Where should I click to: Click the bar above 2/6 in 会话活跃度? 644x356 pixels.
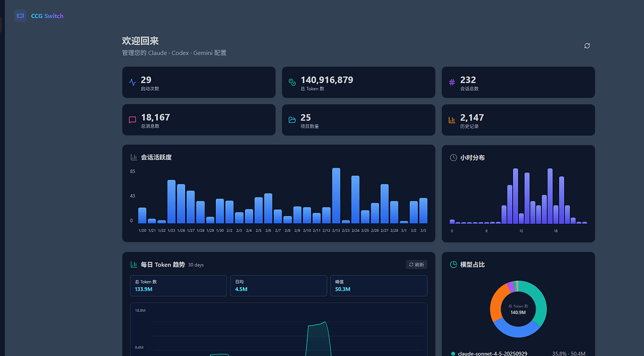pyautogui.click(x=268, y=209)
